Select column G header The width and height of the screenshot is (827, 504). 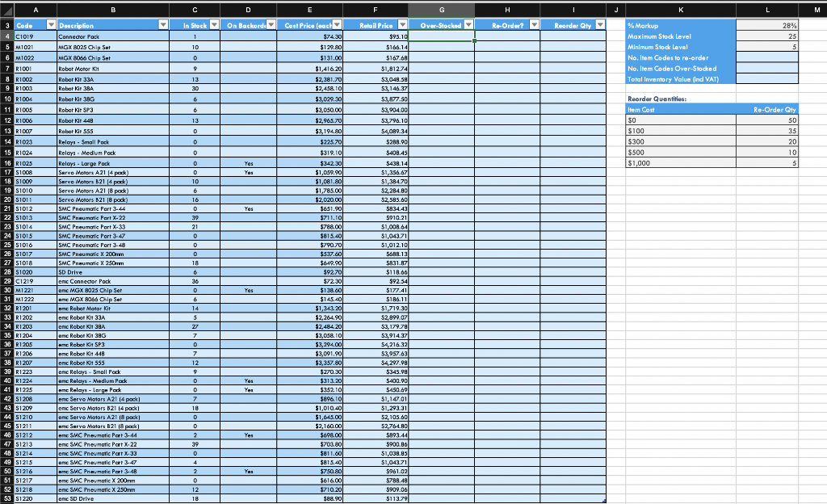[442, 8]
